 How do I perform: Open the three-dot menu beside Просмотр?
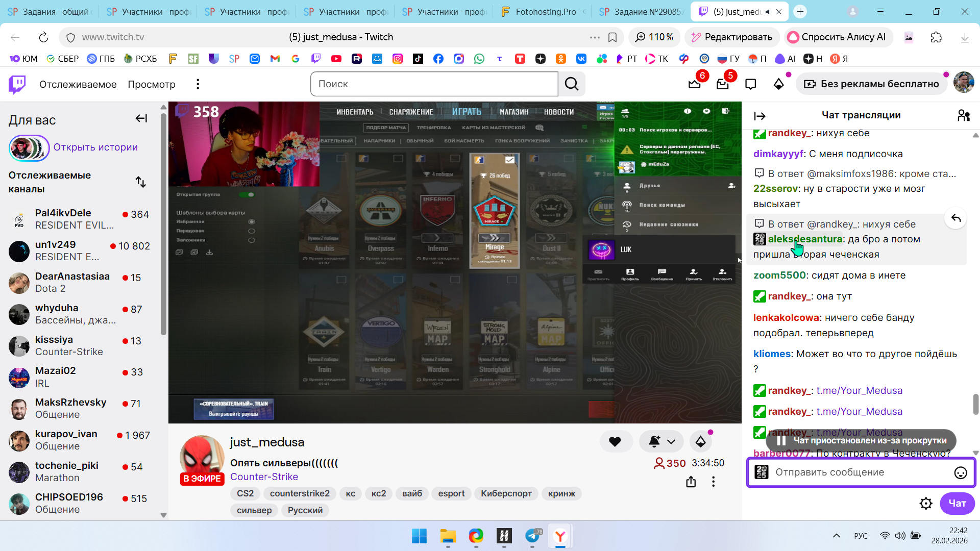pos(198,84)
